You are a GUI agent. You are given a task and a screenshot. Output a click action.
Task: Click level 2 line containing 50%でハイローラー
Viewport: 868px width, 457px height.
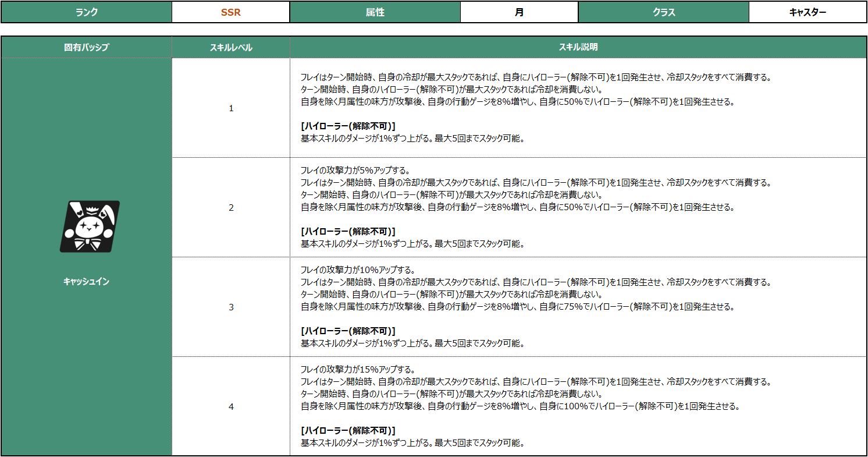517,207
